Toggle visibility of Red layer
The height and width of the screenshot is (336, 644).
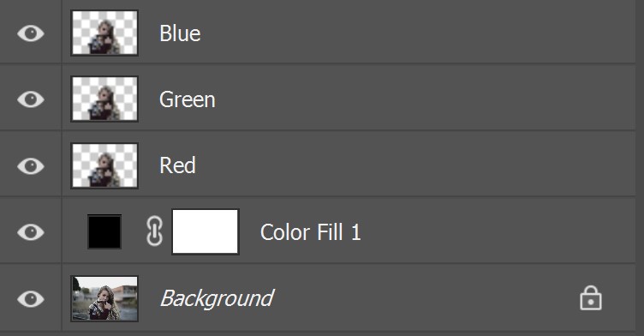click(31, 165)
